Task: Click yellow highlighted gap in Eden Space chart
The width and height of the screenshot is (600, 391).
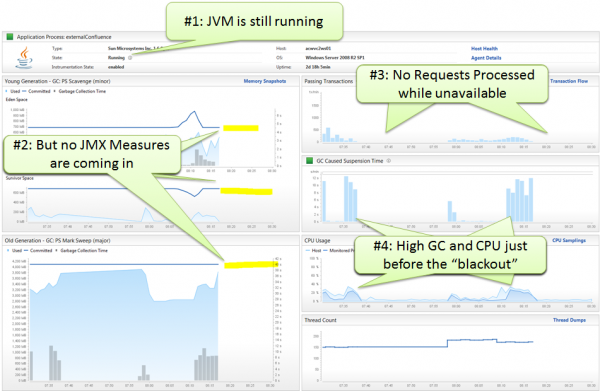Action: [241, 128]
